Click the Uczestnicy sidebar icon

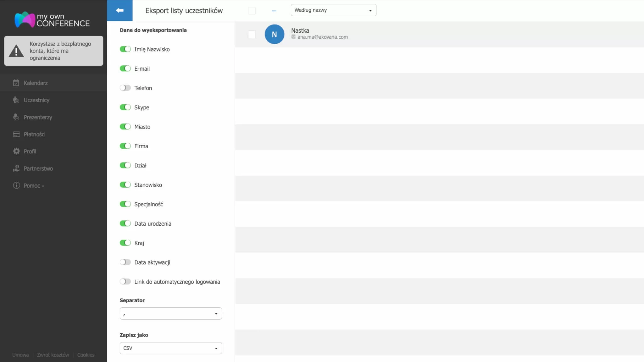point(16,100)
